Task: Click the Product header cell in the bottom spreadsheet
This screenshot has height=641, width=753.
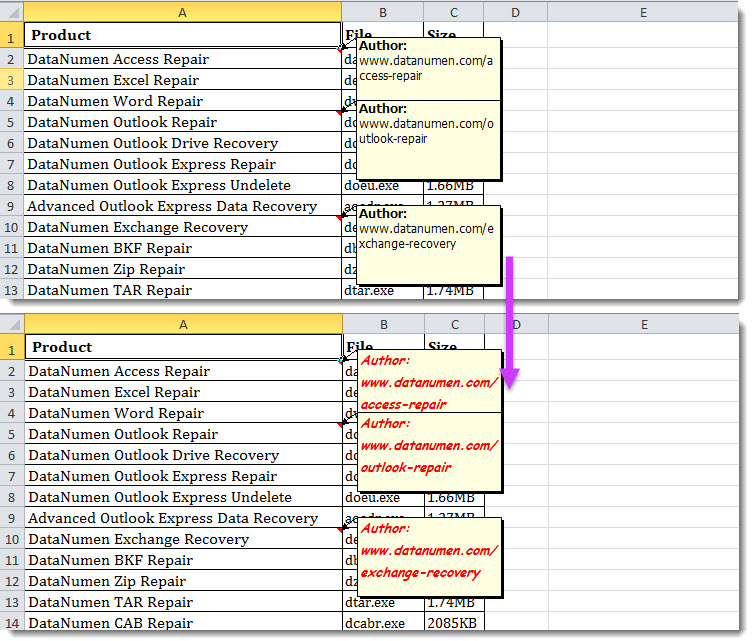Action: pyautogui.click(x=183, y=347)
